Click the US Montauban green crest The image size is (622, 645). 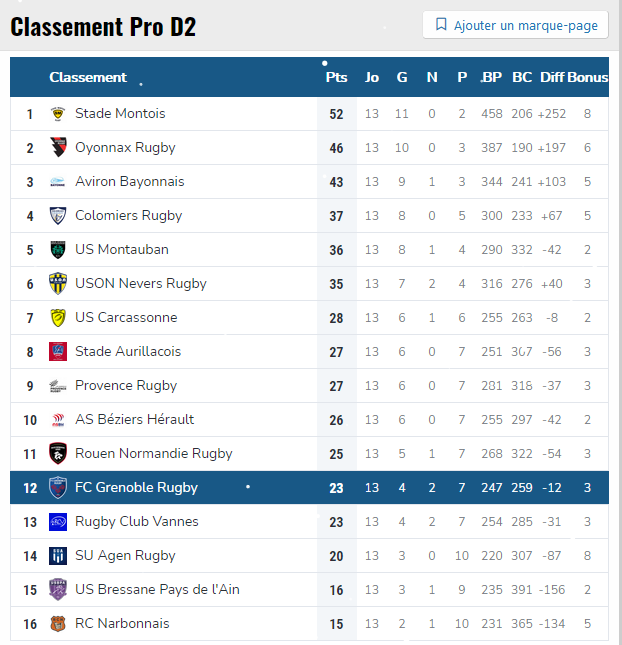58,250
